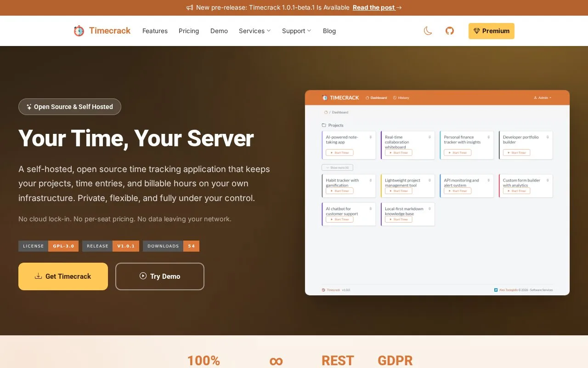This screenshot has height=368, width=588.
Task: Click the Try Demo button text
Action: pyautogui.click(x=165, y=276)
